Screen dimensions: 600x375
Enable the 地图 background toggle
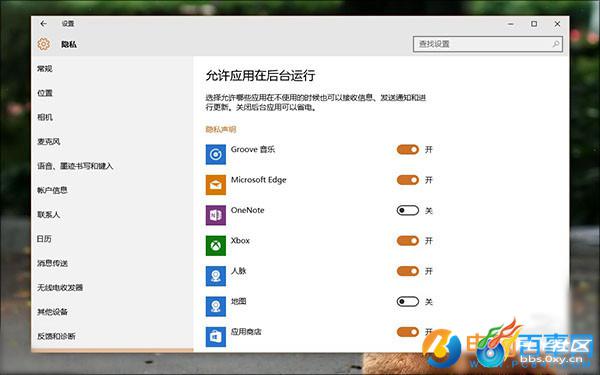pyautogui.click(x=408, y=302)
